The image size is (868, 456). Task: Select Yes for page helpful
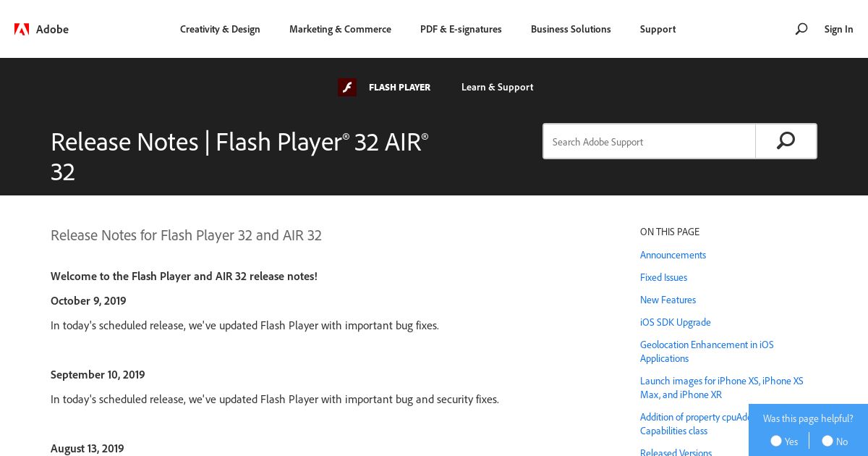pyautogui.click(x=776, y=441)
